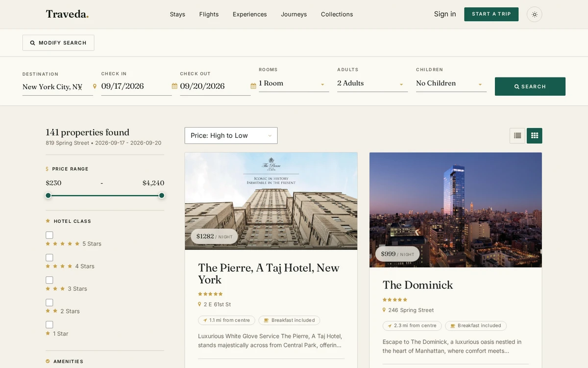Click the maximum price slider handle
Viewport: 588px width, 368px height.
click(x=162, y=195)
